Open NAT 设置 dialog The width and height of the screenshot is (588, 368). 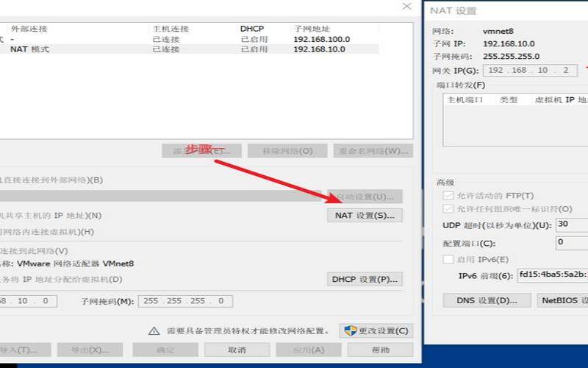364,216
